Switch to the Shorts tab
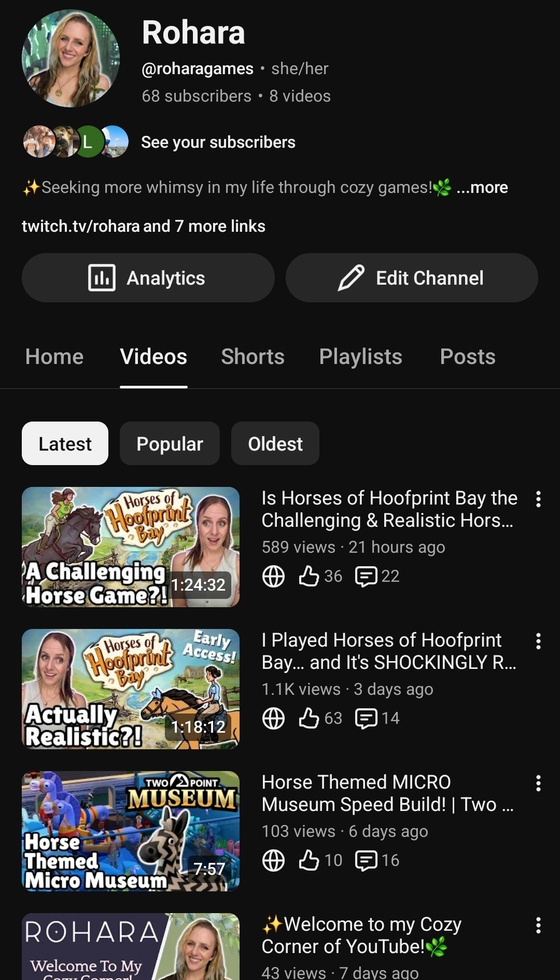Viewport: 560px width, 980px height. 253,357
